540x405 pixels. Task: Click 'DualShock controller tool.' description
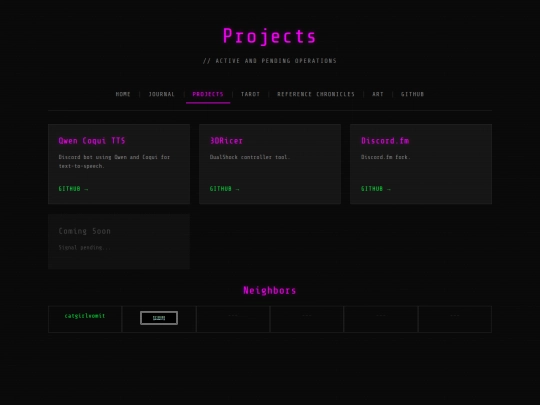(250, 157)
